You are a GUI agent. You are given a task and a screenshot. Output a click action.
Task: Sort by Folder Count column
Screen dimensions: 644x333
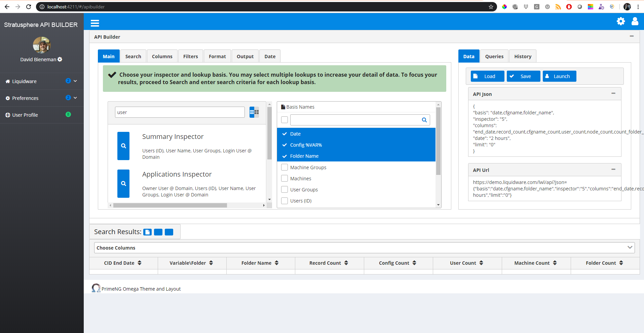pyautogui.click(x=621, y=263)
